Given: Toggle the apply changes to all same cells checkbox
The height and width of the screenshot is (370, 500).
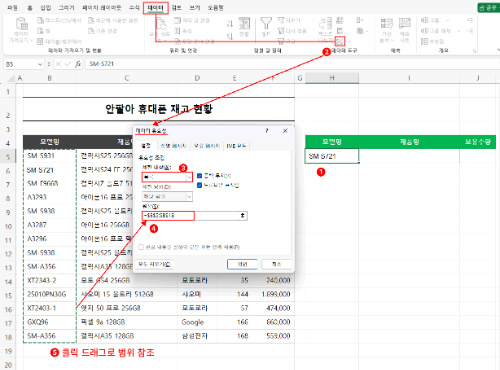Looking at the screenshot, I should point(141,247).
